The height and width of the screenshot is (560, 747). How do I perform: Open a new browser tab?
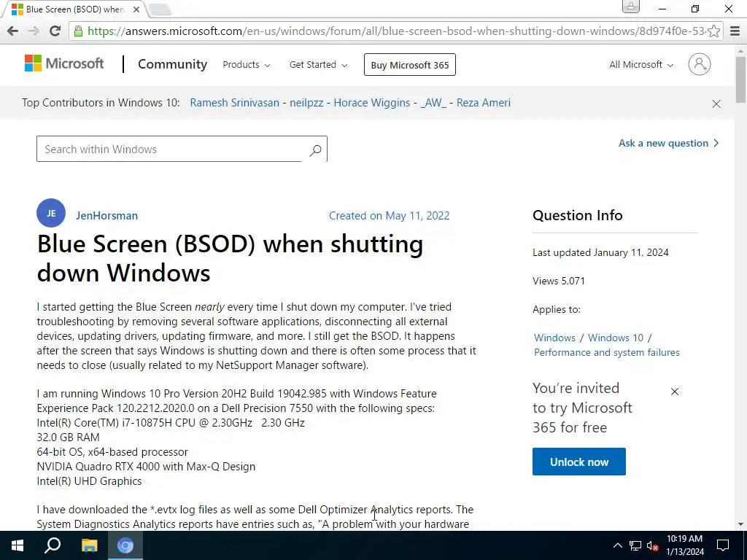coord(160,9)
